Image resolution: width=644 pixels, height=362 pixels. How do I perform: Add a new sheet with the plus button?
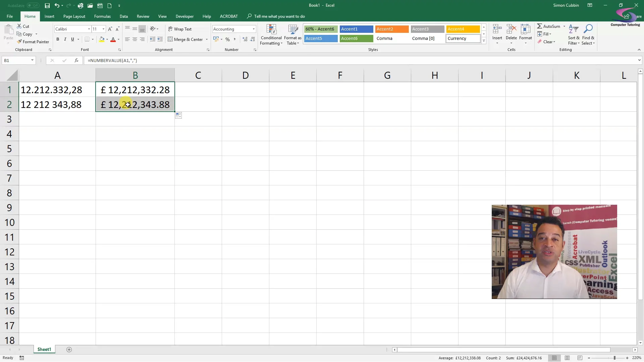69,350
